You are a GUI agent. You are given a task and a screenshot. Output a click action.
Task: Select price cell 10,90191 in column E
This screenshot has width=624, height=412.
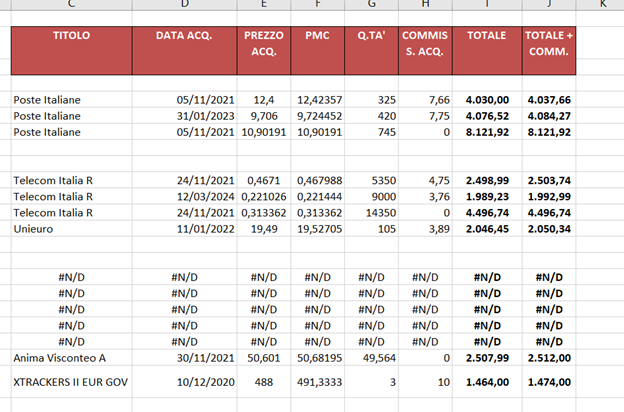point(264,132)
